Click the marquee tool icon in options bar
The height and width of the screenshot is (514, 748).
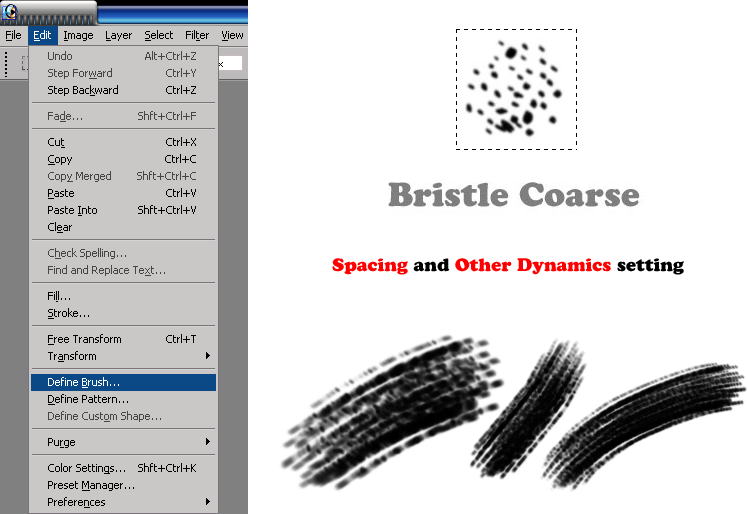pyautogui.click(x=24, y=64)
